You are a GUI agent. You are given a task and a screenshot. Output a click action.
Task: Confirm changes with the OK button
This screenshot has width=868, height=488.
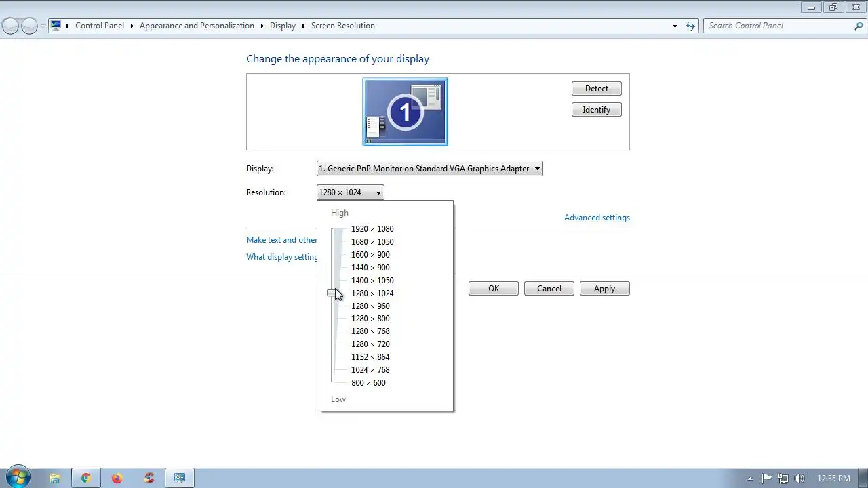[494, 289]
